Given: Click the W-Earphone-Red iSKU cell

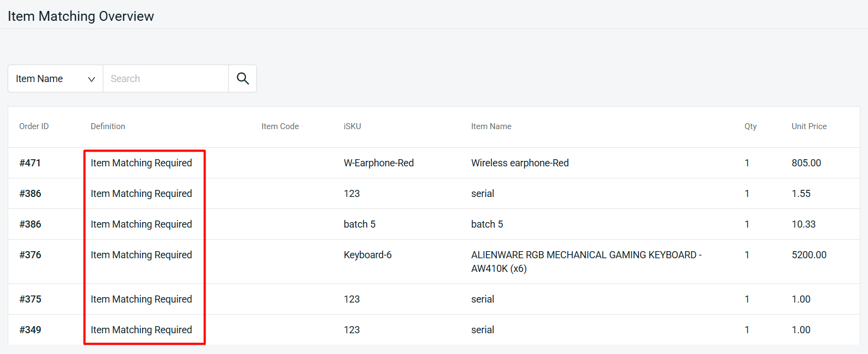Looking at the screenshot, I should (x=378, y=163).
